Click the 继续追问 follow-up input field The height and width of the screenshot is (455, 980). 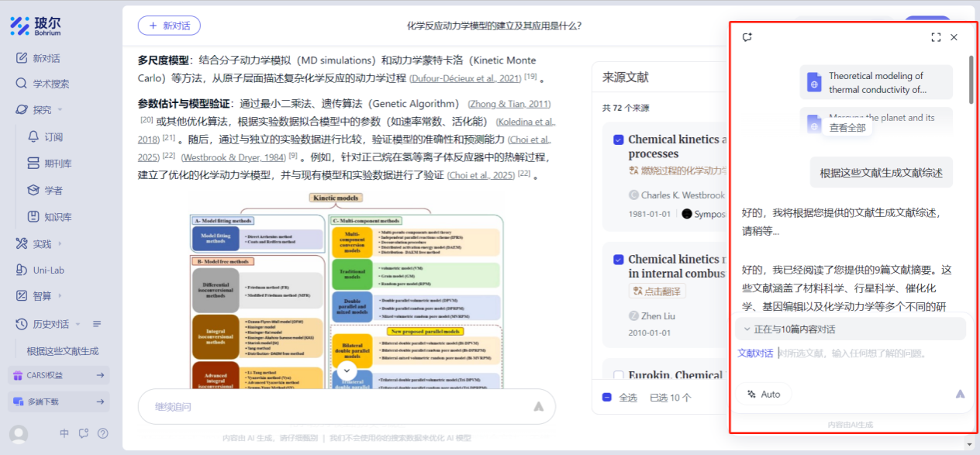[333, 406]
